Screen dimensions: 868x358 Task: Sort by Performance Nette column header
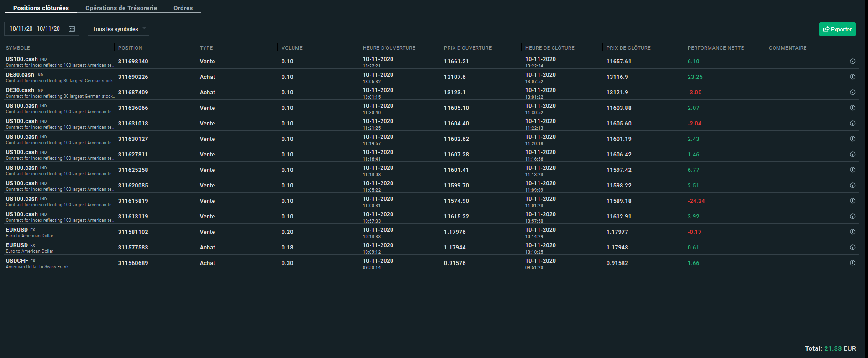pos(716,48)
